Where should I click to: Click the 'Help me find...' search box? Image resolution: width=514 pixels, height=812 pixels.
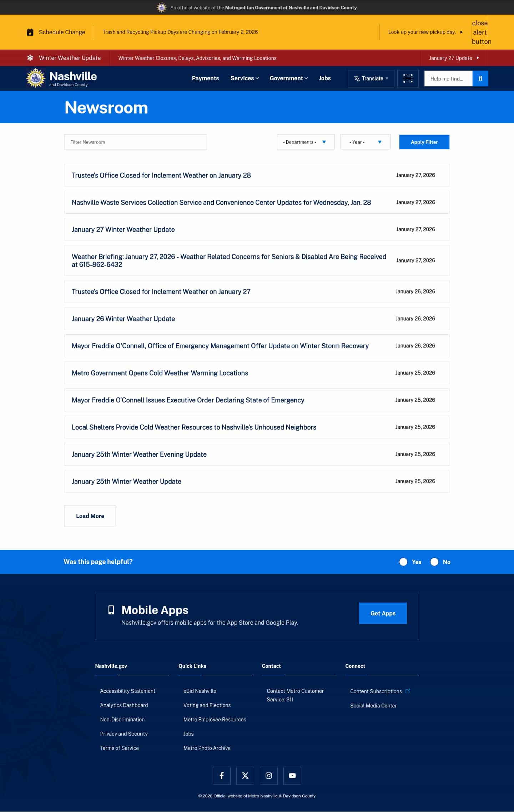click(x=448, y=78)
